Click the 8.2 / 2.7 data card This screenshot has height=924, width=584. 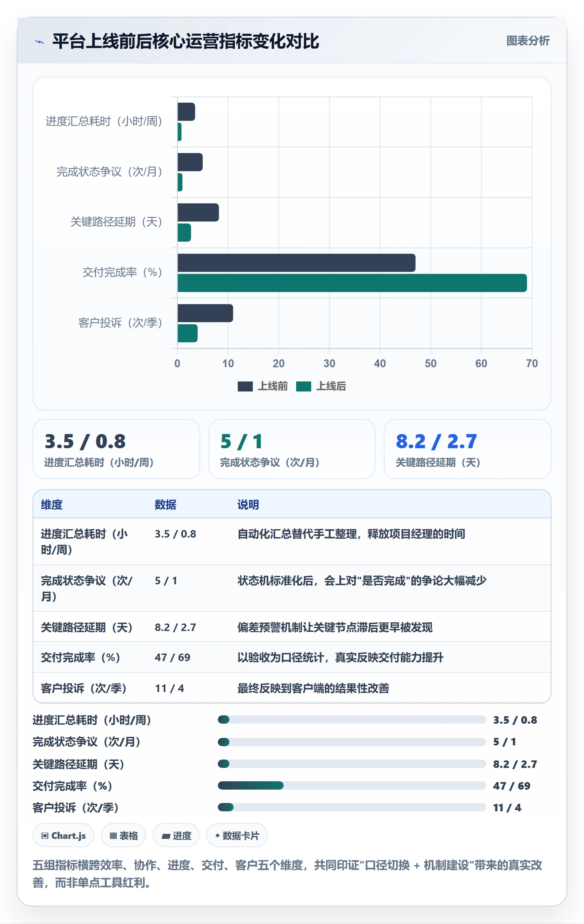(468, 449)
